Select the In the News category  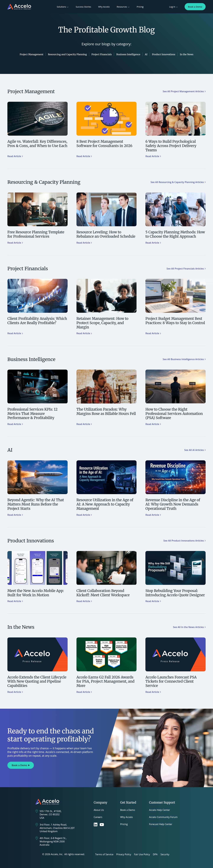pos(186,54)
